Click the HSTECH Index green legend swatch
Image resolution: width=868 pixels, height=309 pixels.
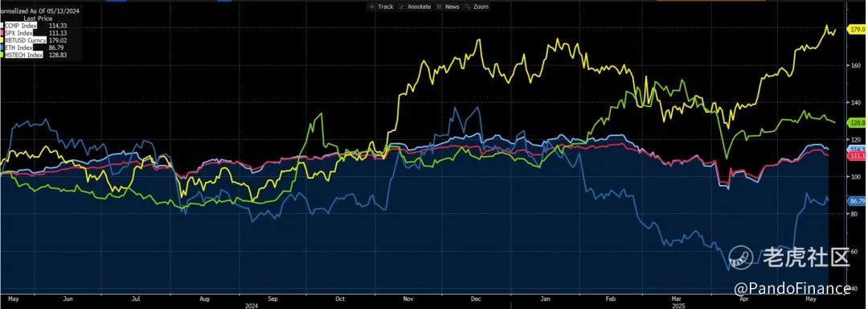click(2, 56)
